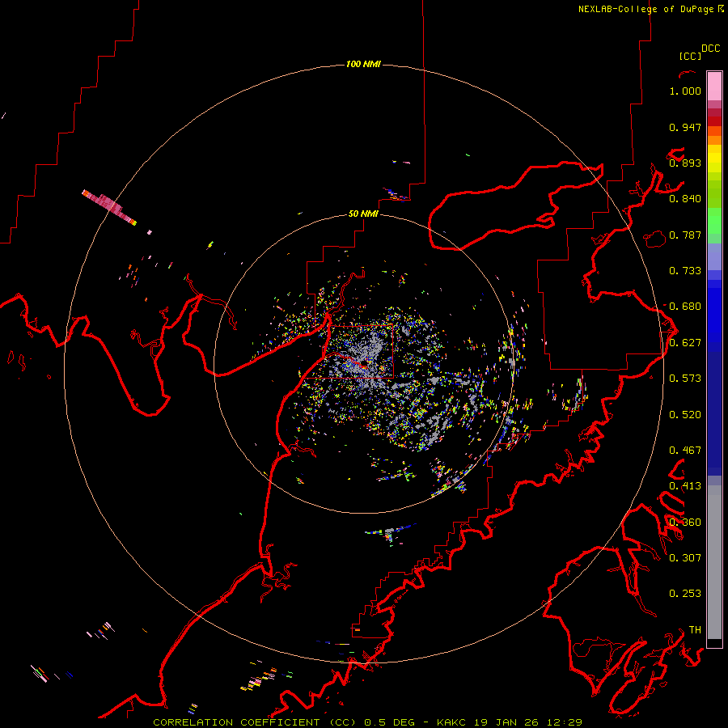Click the 0.307 legend value
The width and height of the screenshot is (728, 728).
click(685, 558)
